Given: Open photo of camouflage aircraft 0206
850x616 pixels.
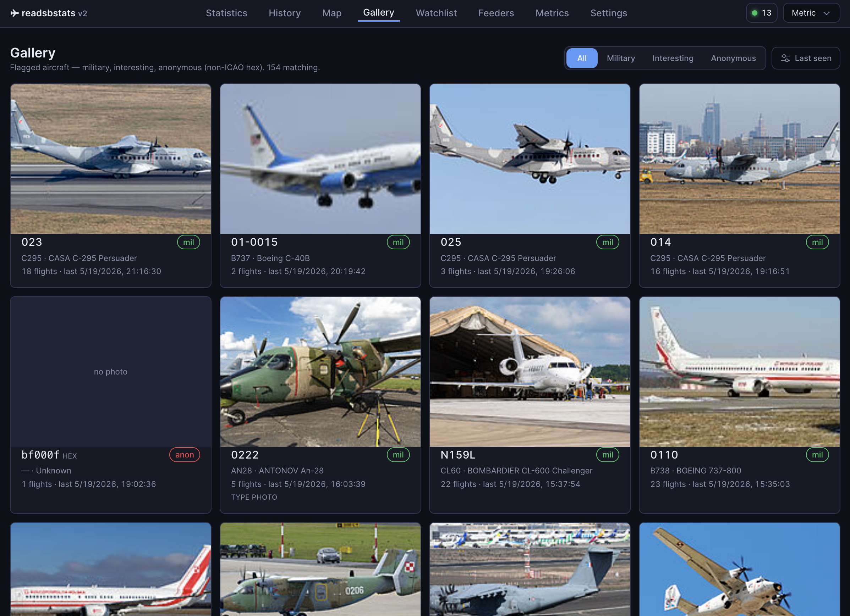Looking at the screenshot, I should (320, 569).
